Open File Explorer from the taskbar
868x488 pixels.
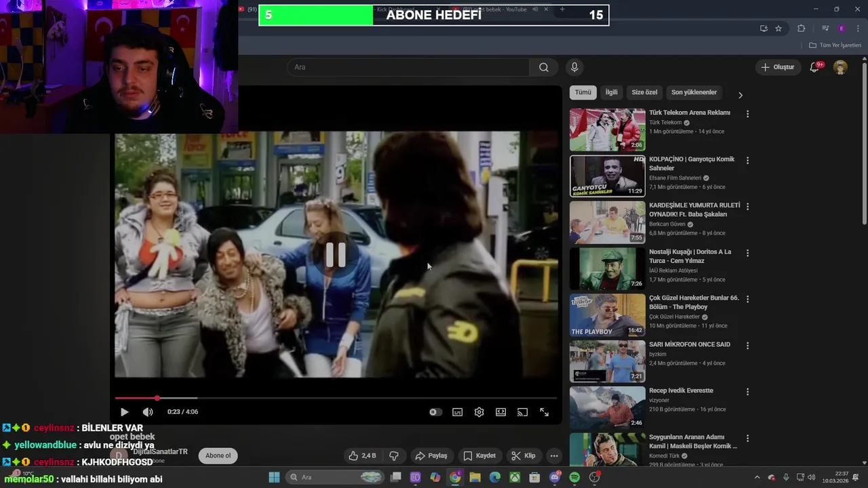(475, 477)
